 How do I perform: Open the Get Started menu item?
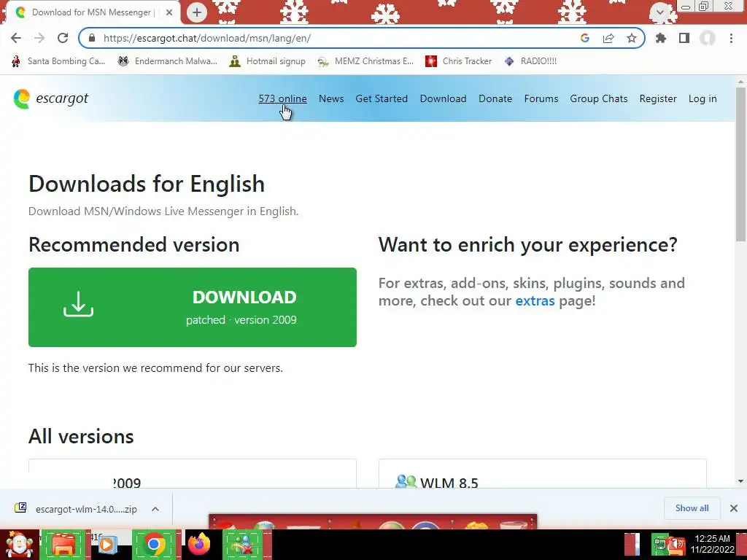(x=382, y=98)
